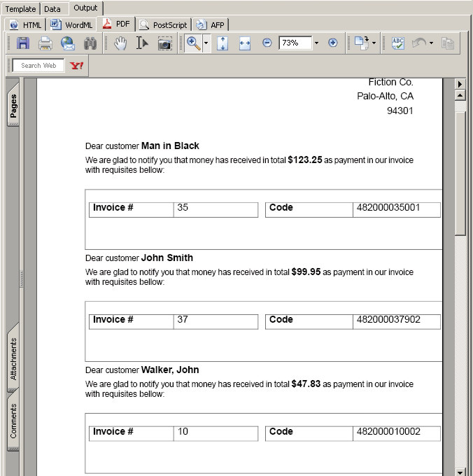Click invoice number 10 cell
This screenshot has height=476, width=473.
(216, 434)
